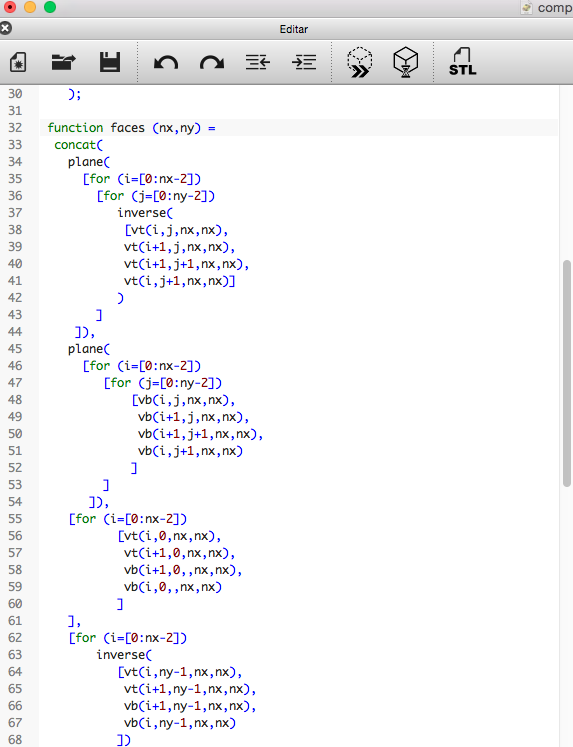Screen dimensions: 573x747
Task: Open a file with the folder icon
Action: (63, 62)
